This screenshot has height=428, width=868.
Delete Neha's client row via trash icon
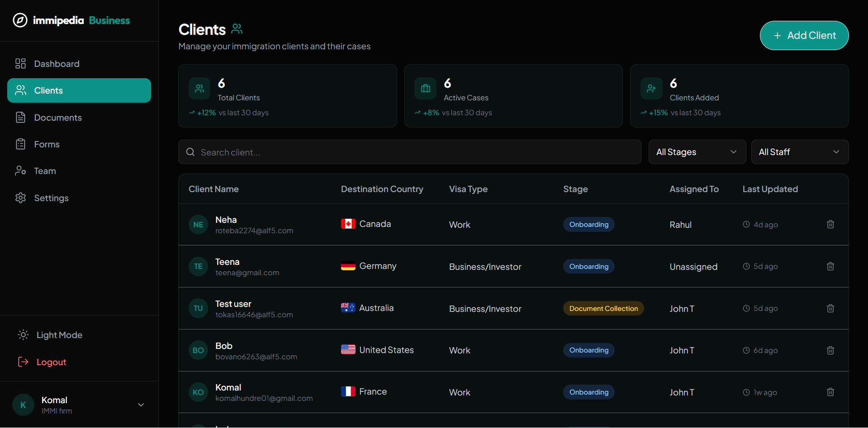tap(830, 224)
